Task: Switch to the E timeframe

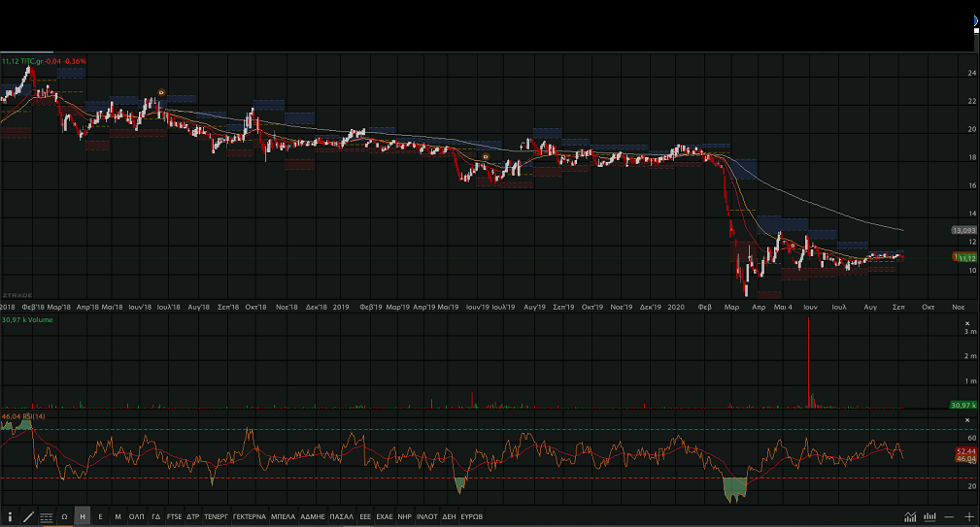Action: pos(100,516)
